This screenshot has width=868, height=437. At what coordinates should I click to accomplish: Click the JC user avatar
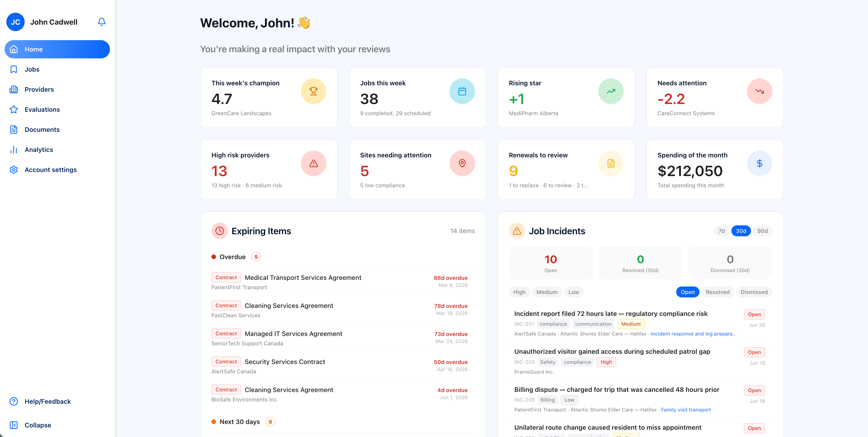coord(16,22)
